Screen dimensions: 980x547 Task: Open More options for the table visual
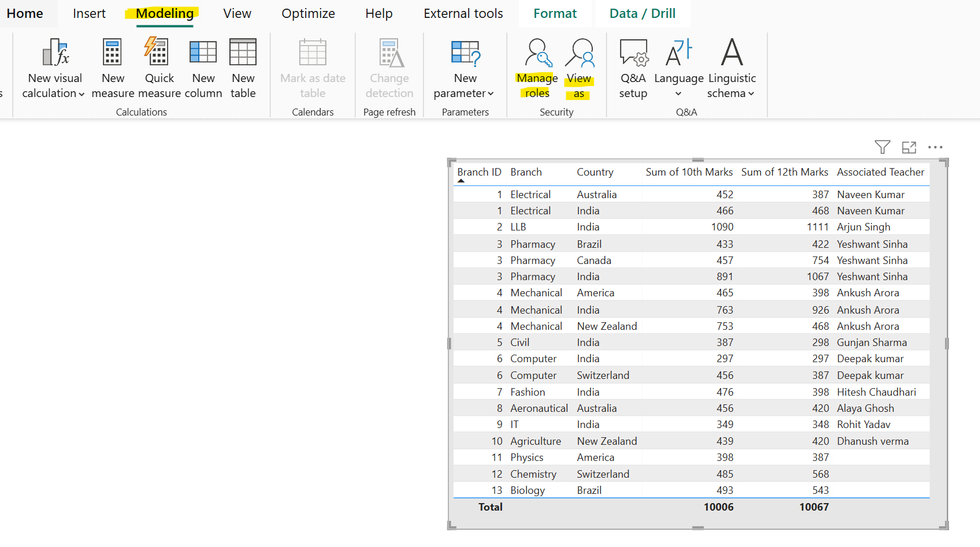(935, 147)
